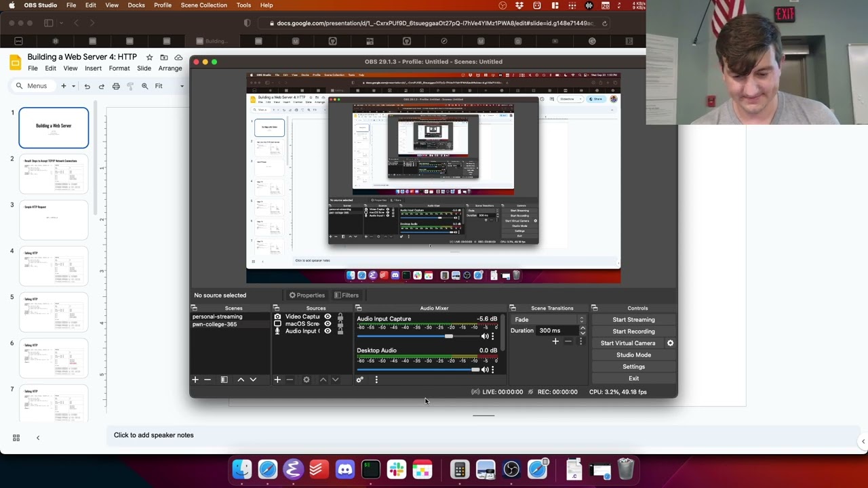Toggle lock on Audio Input source
This screenshot has height=488, width=868.
point(340,331)
